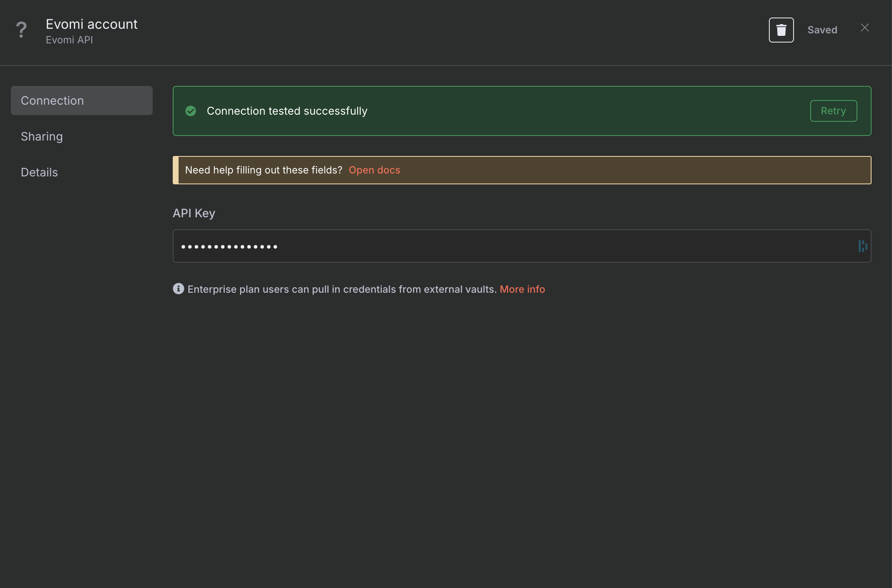Click the Connection tested successfully message

[x=287, y=111]
